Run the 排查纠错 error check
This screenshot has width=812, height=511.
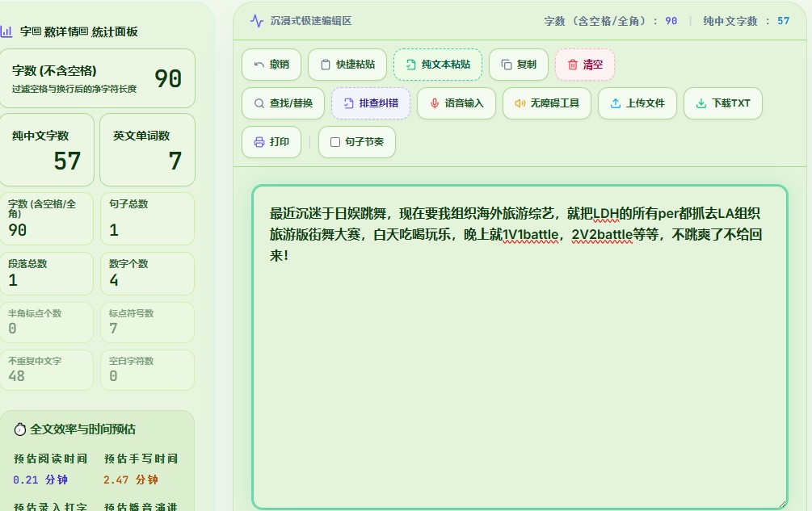click(371, 103)
